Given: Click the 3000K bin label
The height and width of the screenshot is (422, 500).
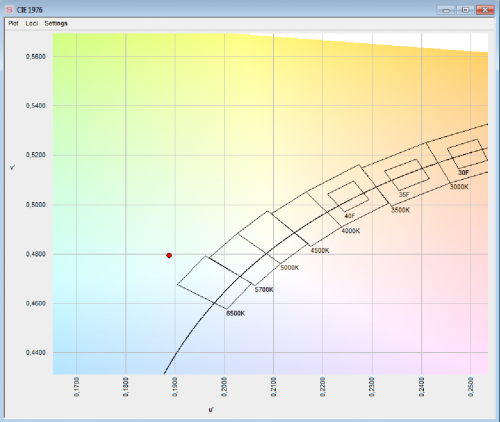Looking at the screenshot, I should [x=459, y=187].
